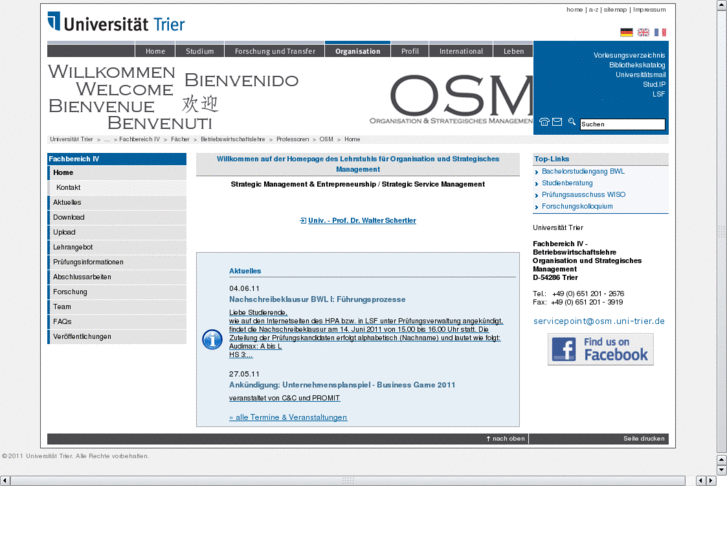Open Studienberatung top link

pos(567,183)
